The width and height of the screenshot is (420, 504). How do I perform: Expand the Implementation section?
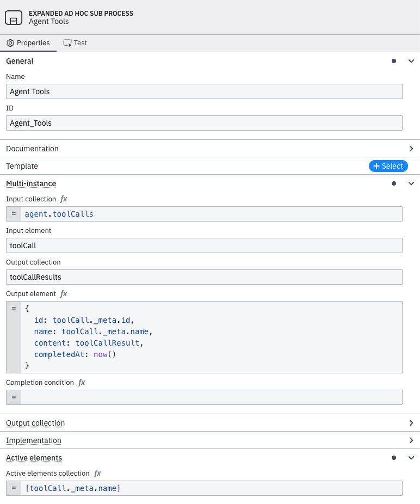pyautogui.click(x=210, y=440)
